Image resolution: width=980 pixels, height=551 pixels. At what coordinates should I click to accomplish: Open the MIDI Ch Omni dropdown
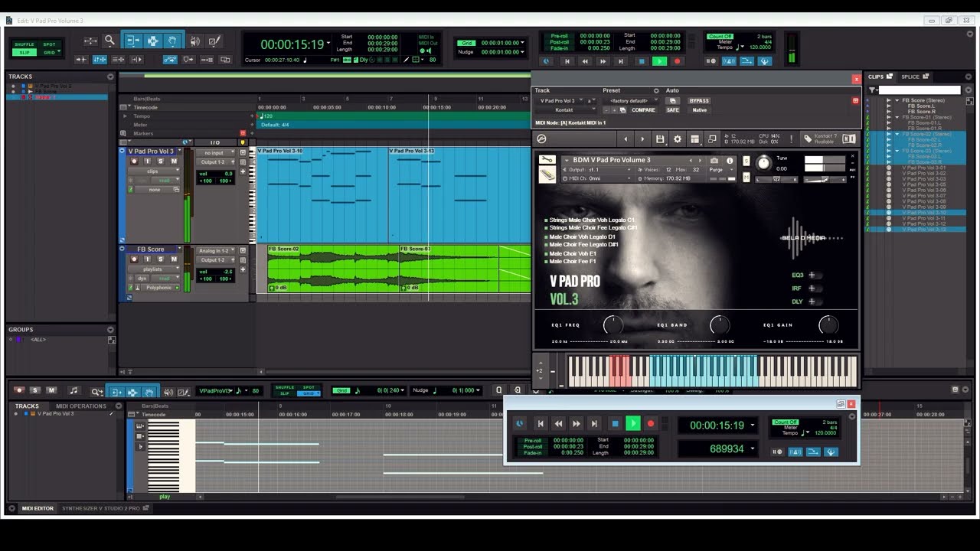click(596, 178)
